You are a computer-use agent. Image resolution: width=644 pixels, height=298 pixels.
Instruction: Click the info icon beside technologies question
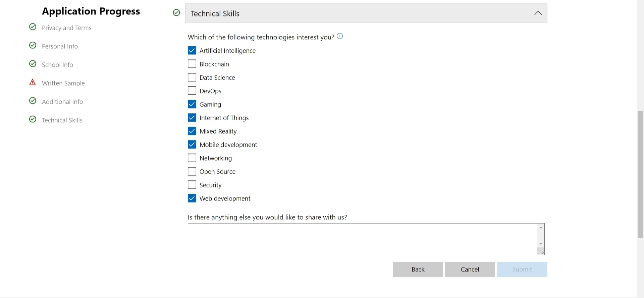[340, 36]
